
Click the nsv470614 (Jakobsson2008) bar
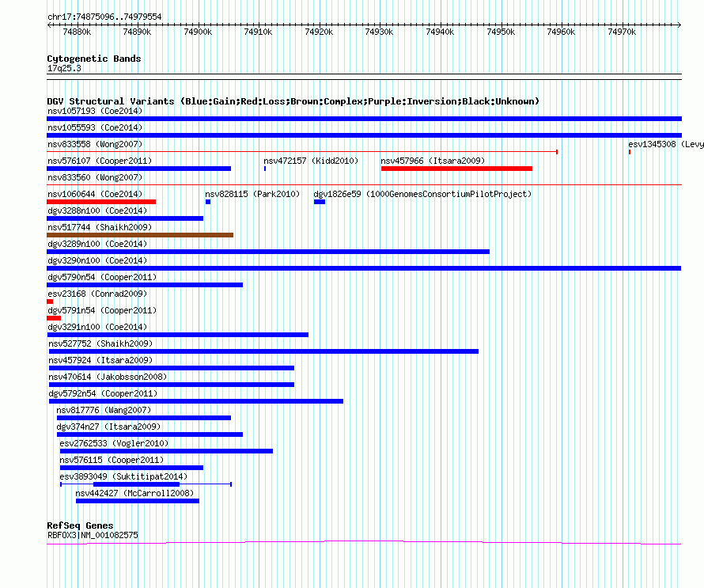pos(172,385)
